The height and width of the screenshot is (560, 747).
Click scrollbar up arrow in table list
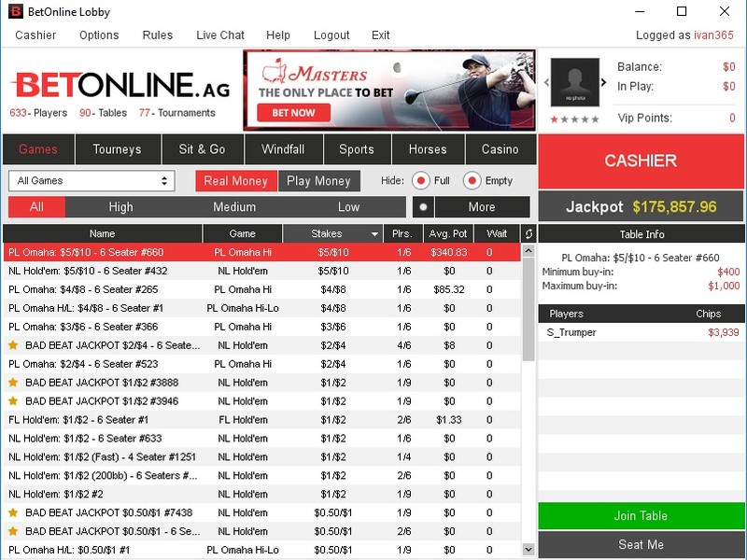point(529,250)
